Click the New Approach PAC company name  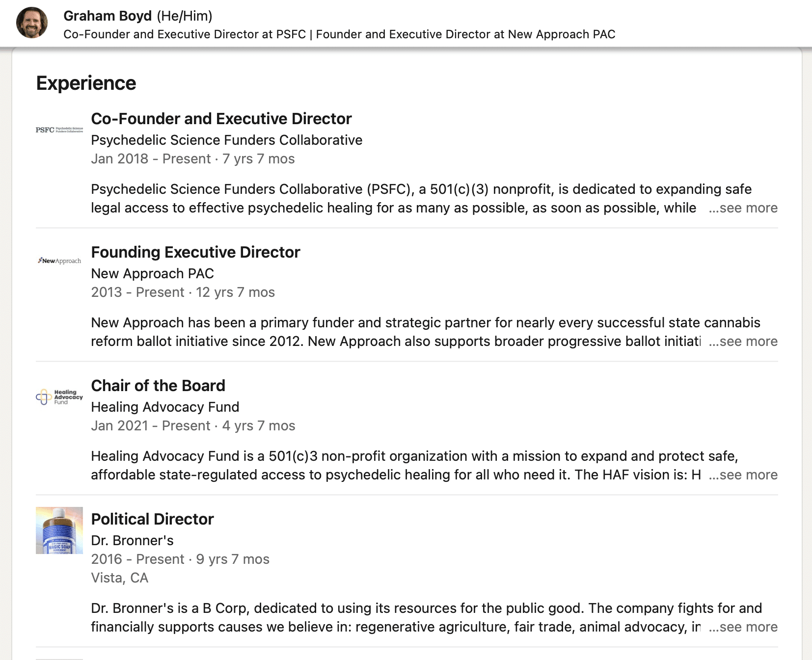pos(152,274)
